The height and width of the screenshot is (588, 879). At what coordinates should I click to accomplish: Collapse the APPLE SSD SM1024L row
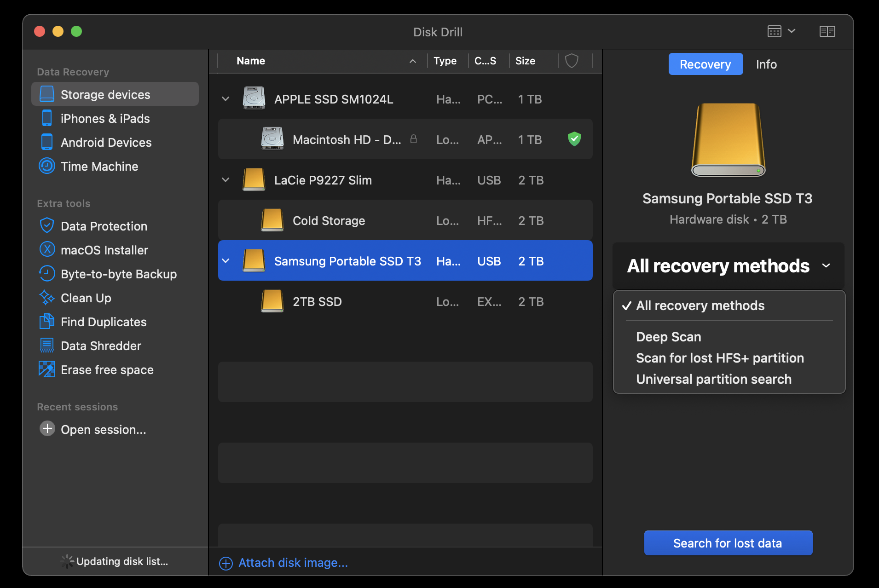coord(226,99)
